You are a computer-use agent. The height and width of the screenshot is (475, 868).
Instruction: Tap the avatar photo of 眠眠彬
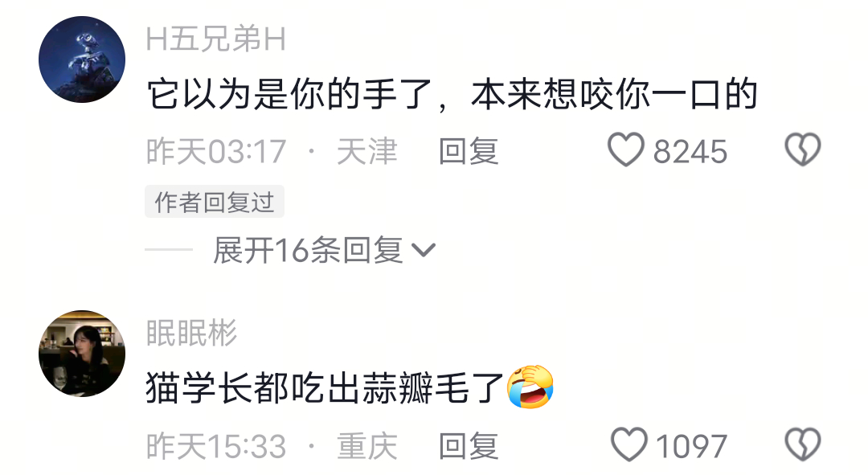(82, 353)
